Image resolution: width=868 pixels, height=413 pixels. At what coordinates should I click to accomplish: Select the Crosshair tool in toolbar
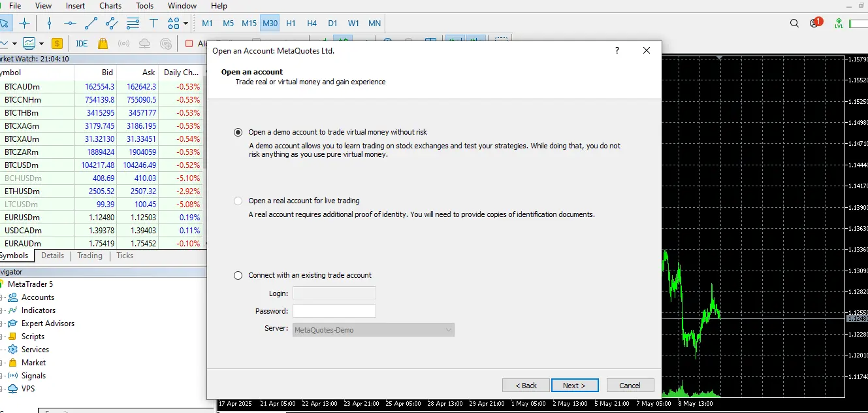pyautogui.click(x=25, y=24)
